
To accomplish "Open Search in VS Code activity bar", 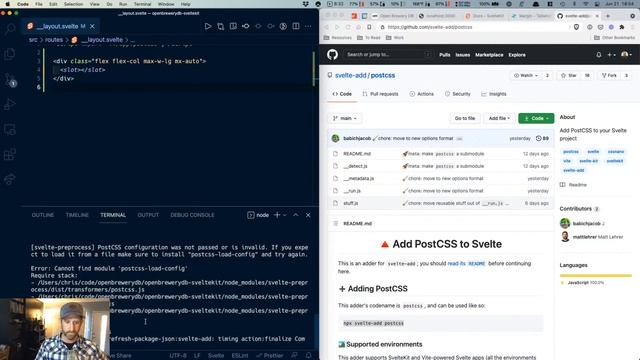I will pos(10,29).
